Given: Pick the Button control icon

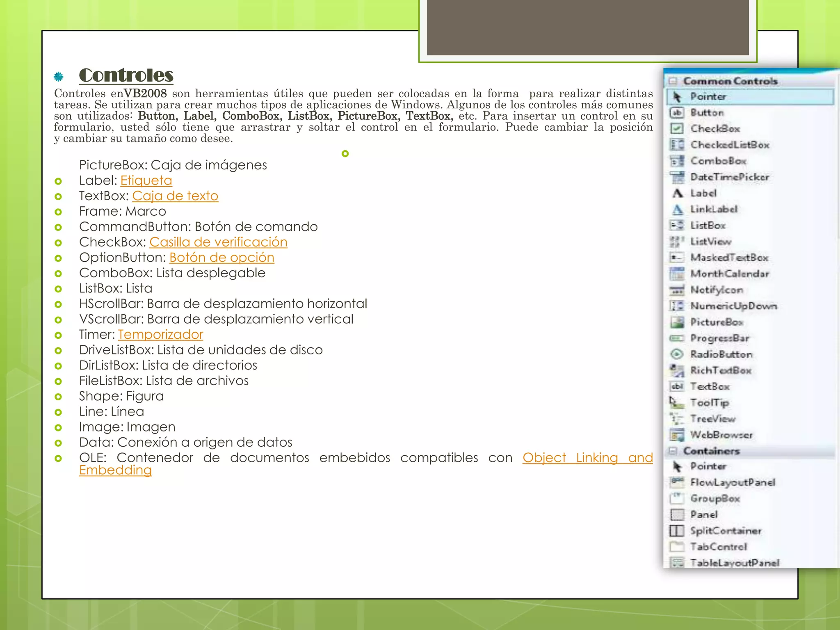Looking at the screenshot, I should tap(677, 112).
